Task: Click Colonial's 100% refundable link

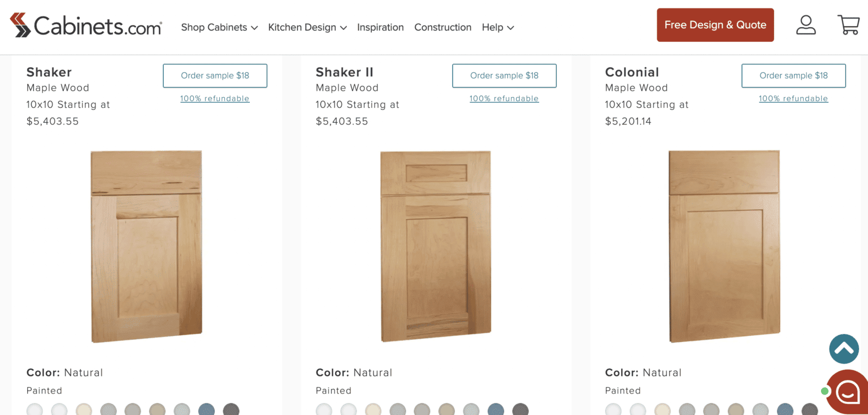Action: point(793,98)
